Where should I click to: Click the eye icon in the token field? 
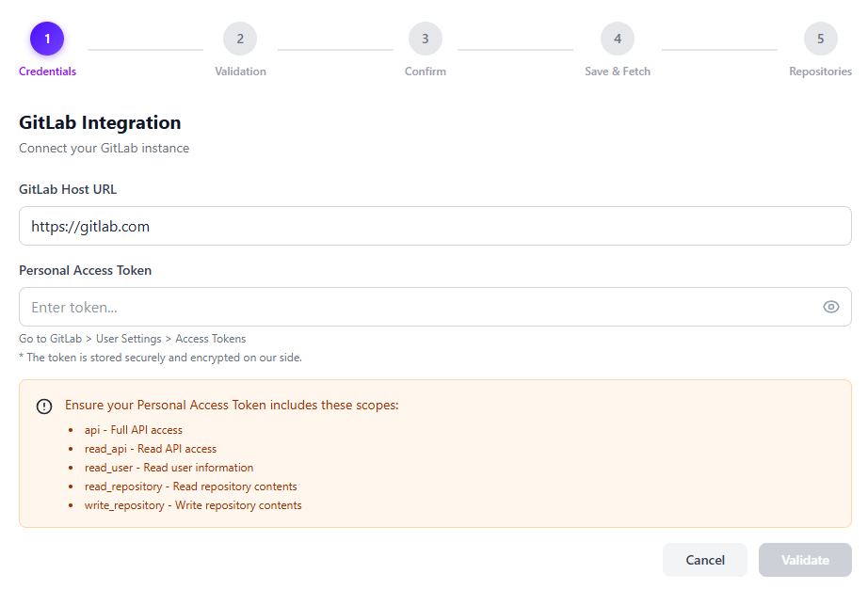click(830, 307)
